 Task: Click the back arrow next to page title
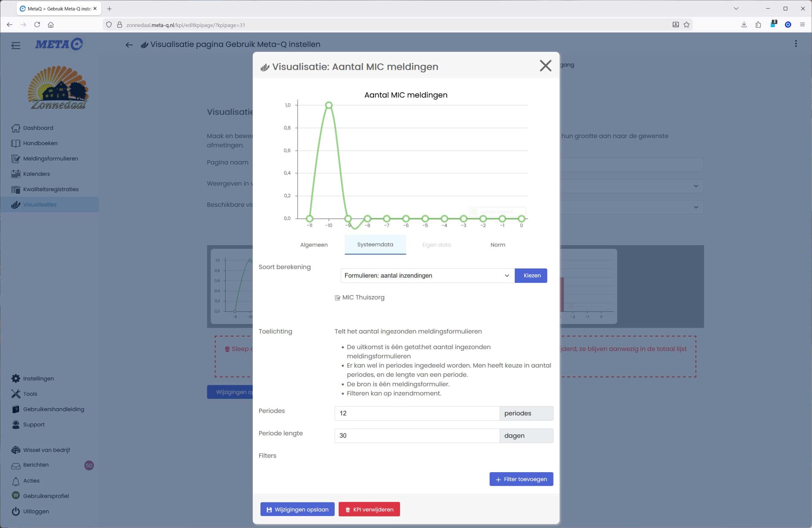coord(129,45)
